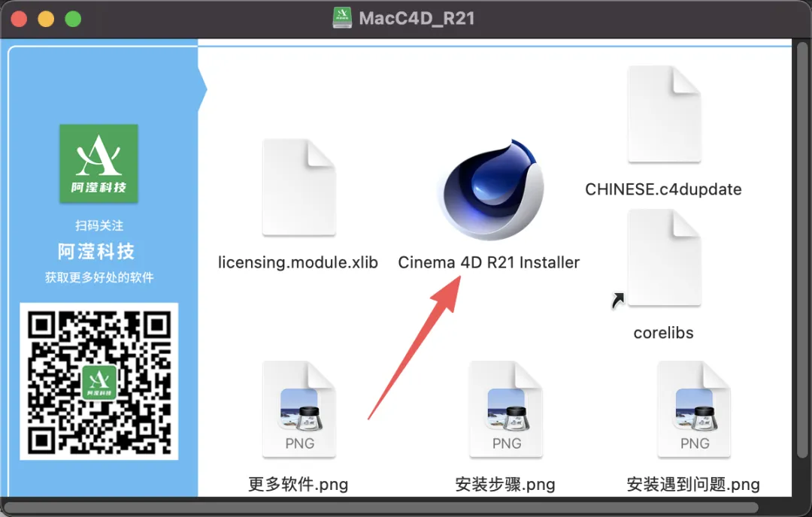Select the 安装遇到问题.png image icon
812x517 pixels.
(694, 410)
